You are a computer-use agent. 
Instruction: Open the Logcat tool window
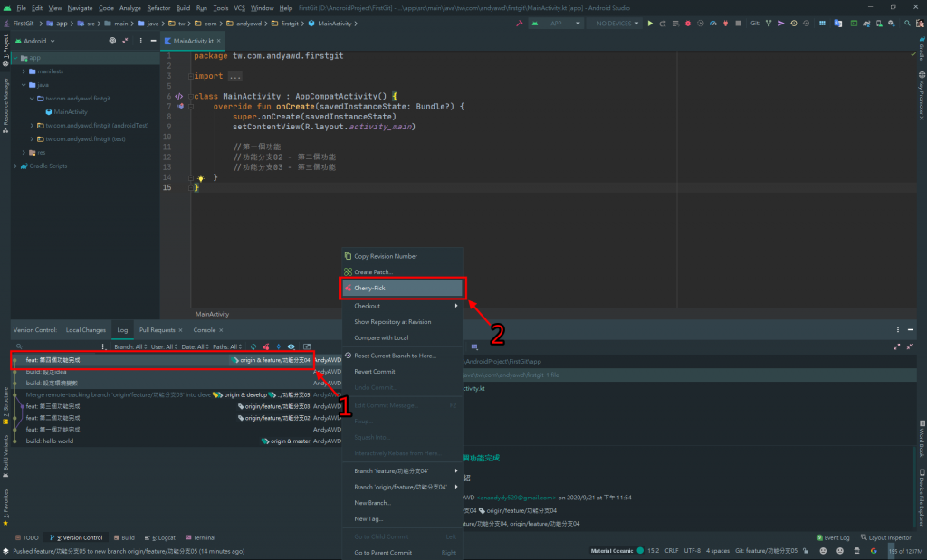[160, 537]
